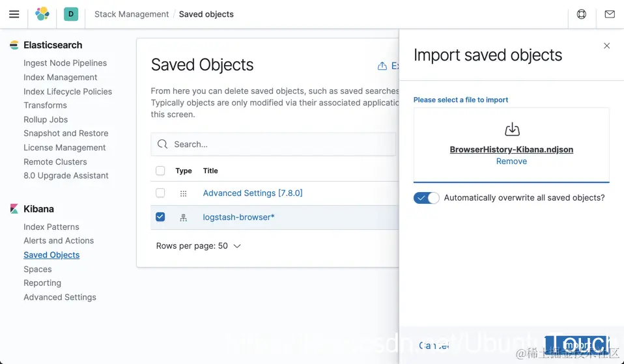Sort by the Title column header
The image size is (624, 364).
coord(210,171)
